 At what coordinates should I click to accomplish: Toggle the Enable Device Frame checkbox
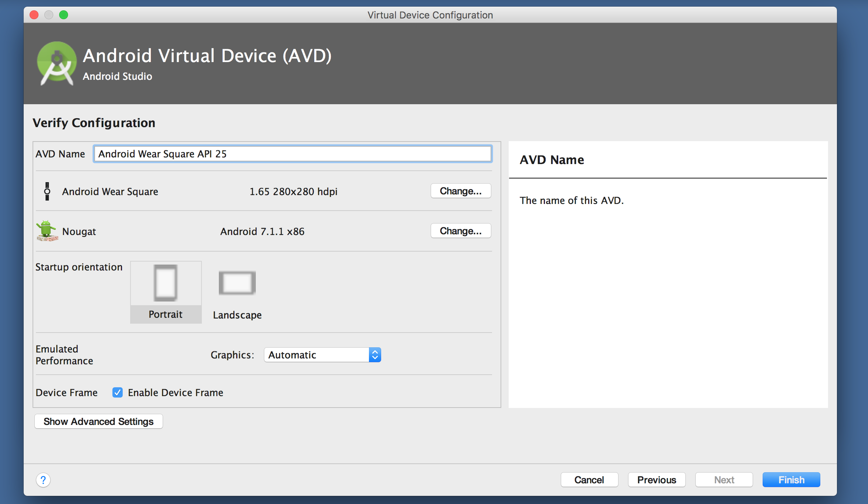tap(118, 392)
